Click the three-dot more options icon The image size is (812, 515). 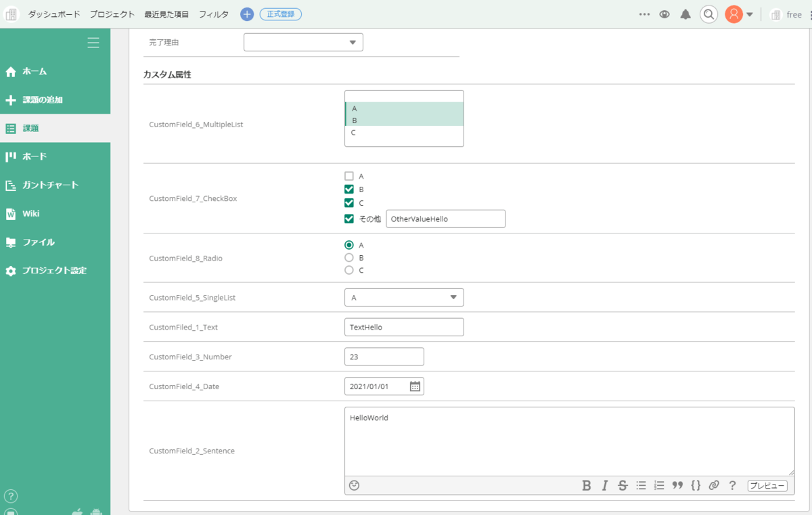[x=644, y=14]
